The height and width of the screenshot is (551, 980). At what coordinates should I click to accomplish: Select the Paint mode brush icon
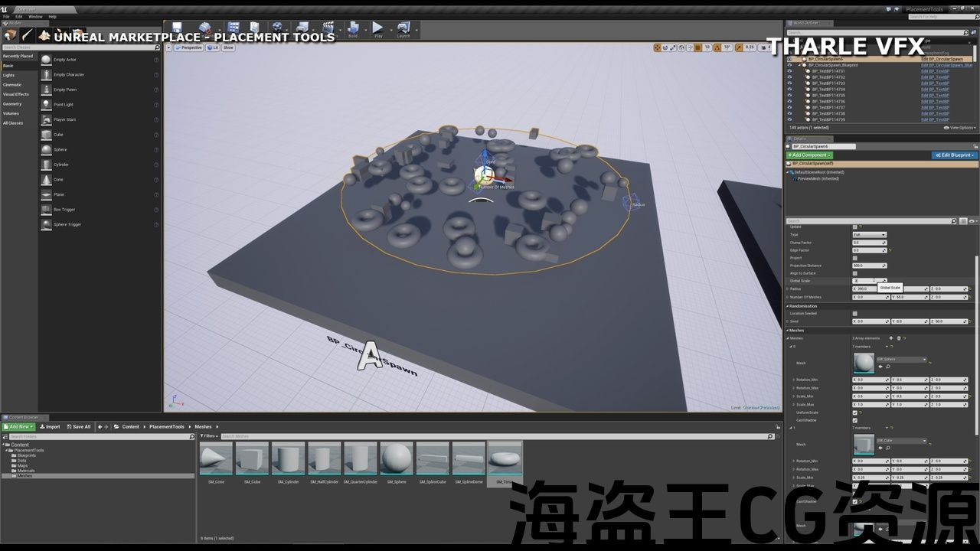(x=28, y=34)
